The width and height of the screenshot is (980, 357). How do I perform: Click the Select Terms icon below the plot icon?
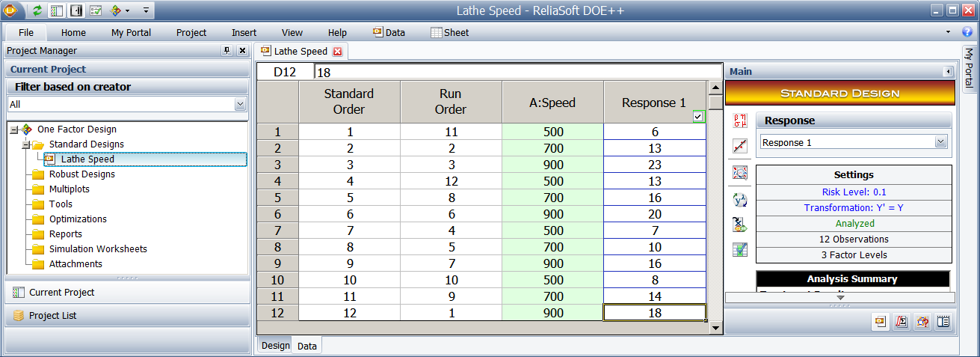(x=740, y=173)
